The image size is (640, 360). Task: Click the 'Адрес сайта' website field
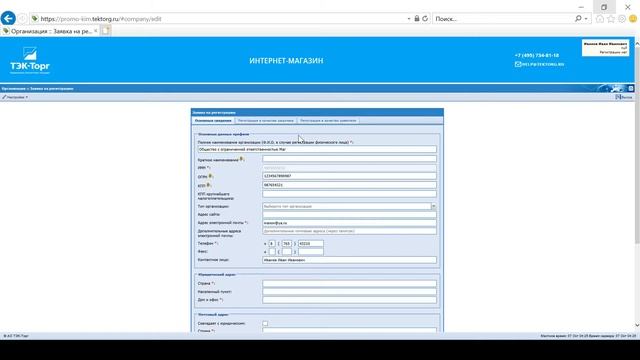(349, 215)
